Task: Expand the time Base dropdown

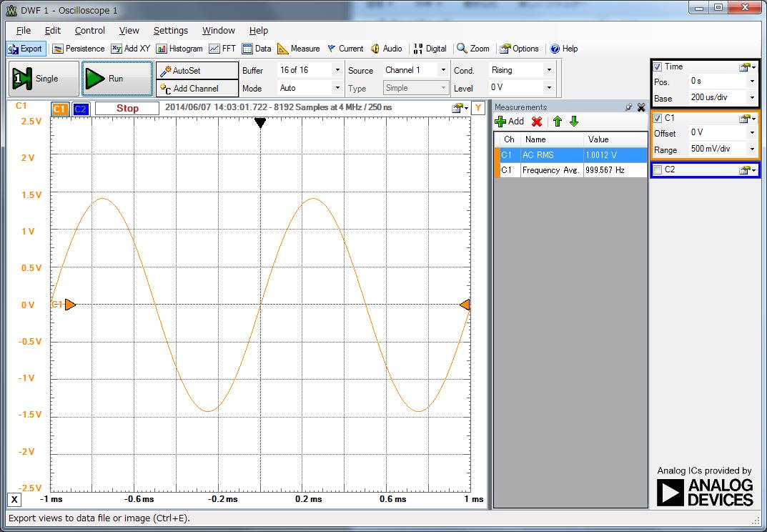Action: pyautogui.click(x=751, y=98)
